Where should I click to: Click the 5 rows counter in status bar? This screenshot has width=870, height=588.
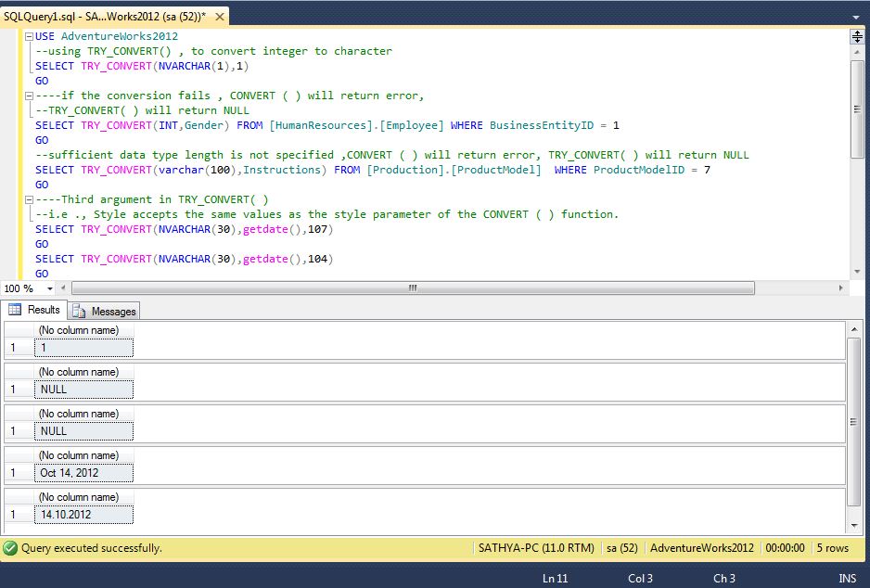832,548
